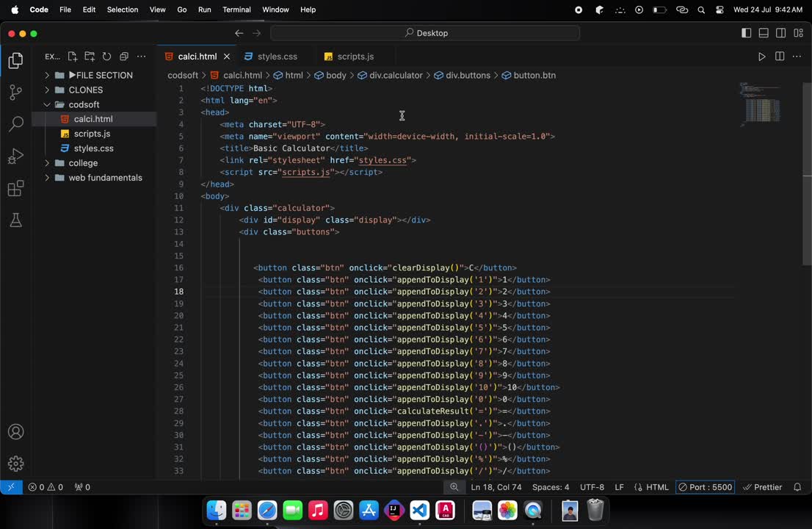The image size is (812, 529).
Task: Open the remote window indicator in the status bar
Action: pos(11,487)
